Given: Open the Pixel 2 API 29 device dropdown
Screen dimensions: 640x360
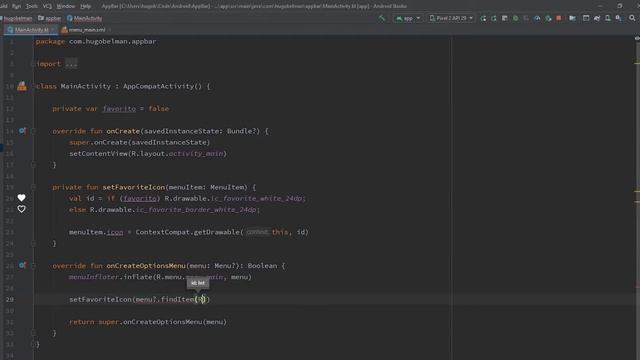Looking at the screenshot, I should (451, 18).
